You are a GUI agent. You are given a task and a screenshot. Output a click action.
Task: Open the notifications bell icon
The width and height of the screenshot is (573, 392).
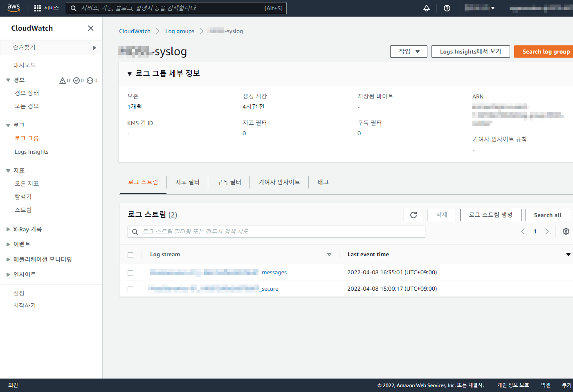coord(427,8)
